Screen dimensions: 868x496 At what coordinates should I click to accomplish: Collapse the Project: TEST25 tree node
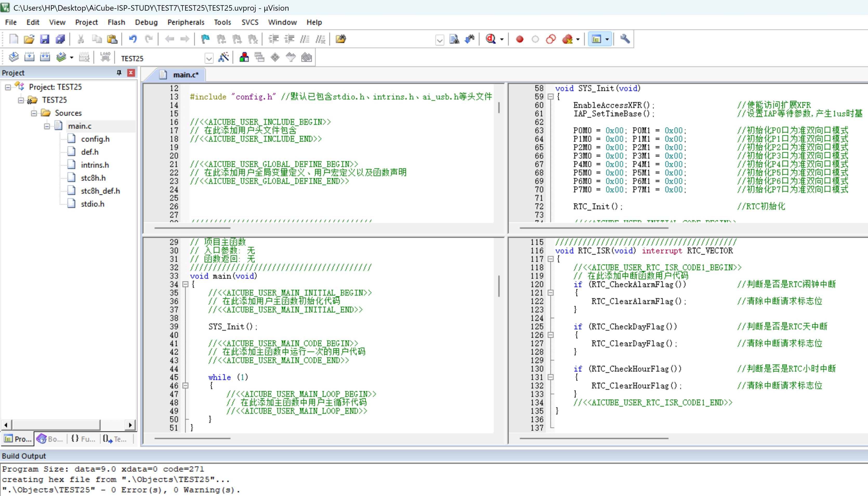pos(8,87)
